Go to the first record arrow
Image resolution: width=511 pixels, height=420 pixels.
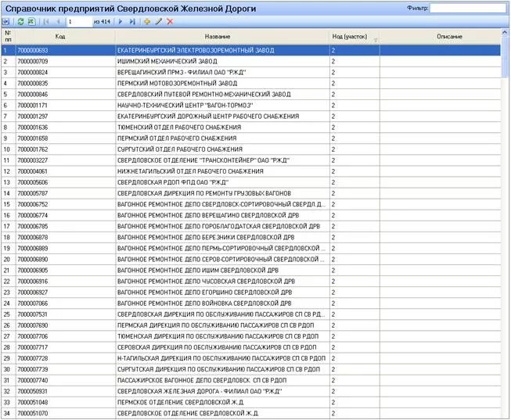tap(46, 22)
